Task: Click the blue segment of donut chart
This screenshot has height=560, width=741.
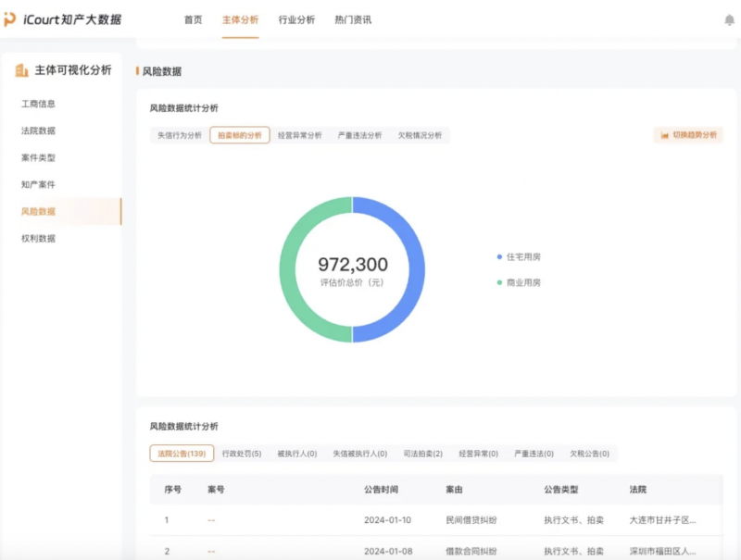Action: click(x=416, y=269)
